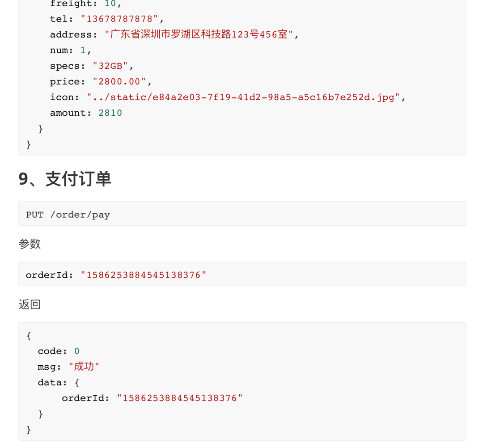Click the "PUT /order/pay" endpoint text
Image resolution: width=483 pixels, height=448 pixels.
(68, 215)
